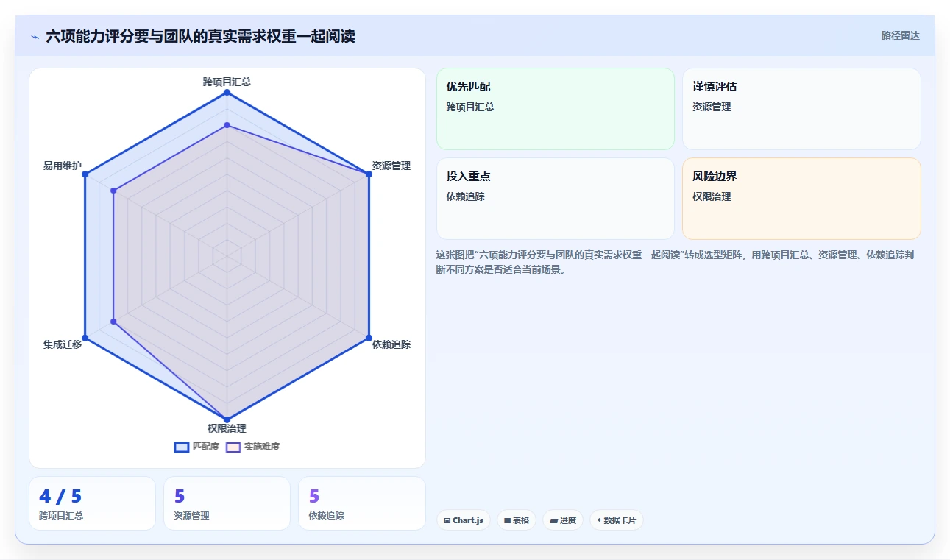Click the blue 匹配度 legend color box
This screenshot has height=560, width=950.
(x=182, y=447)
